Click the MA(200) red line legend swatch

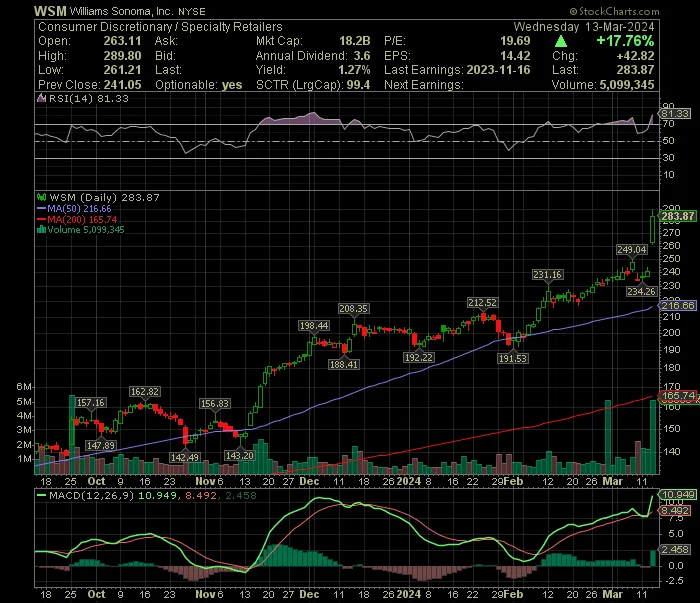[x=42, y=220]
